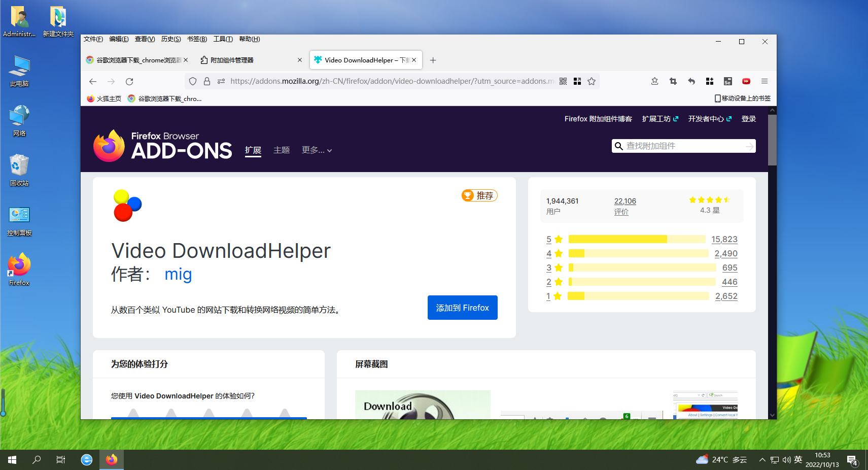Open the extensions grid-plus toolbar icon
Screen dimensions: 868x470
pyautogui.click(x=710, y=81)
